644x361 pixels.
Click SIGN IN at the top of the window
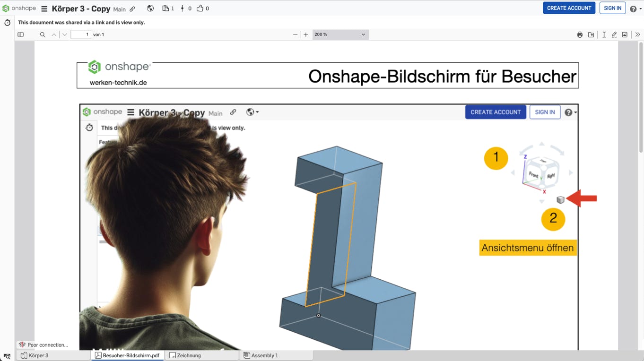612,8
